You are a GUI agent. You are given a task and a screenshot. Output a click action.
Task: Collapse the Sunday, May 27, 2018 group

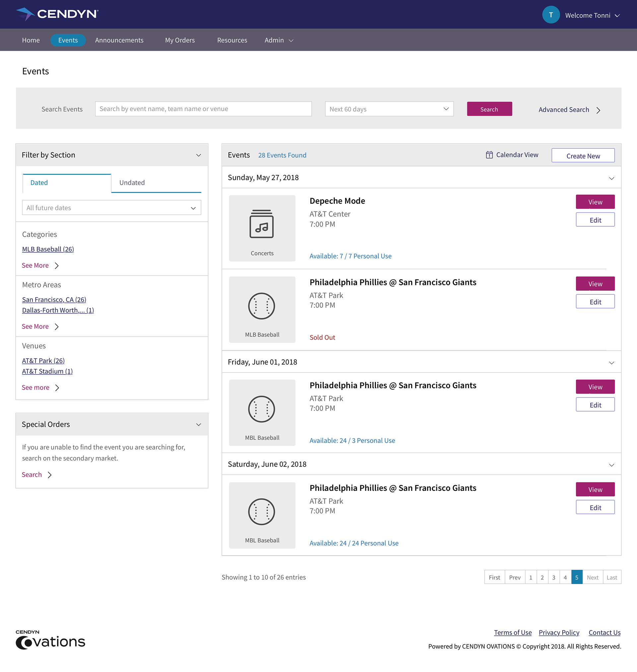[x=611, y=178]
